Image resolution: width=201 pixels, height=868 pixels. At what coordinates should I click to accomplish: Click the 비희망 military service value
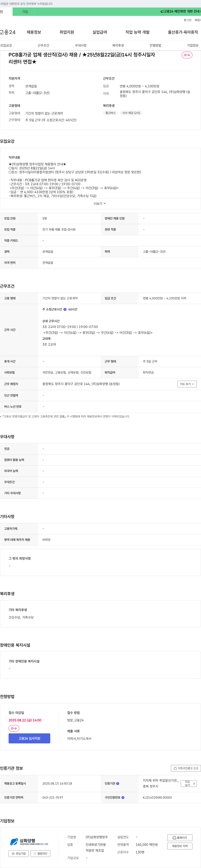(46, 540)
